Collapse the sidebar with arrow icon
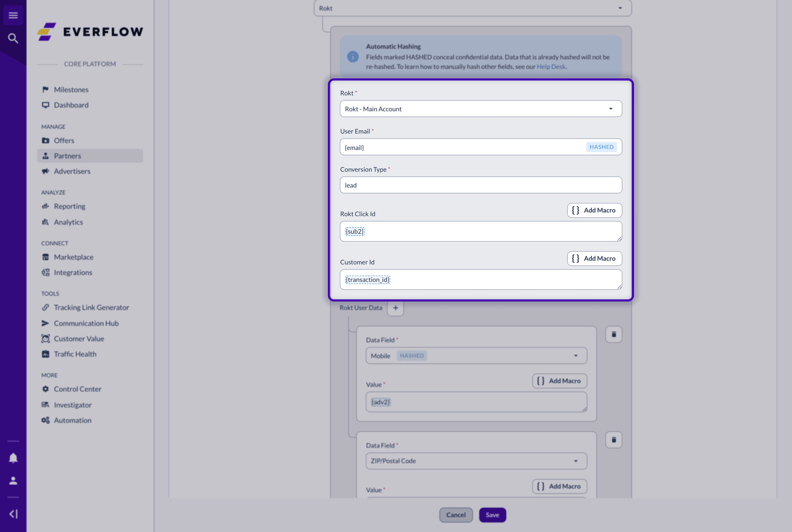792x532 pixels. click(x=13, y=514)
